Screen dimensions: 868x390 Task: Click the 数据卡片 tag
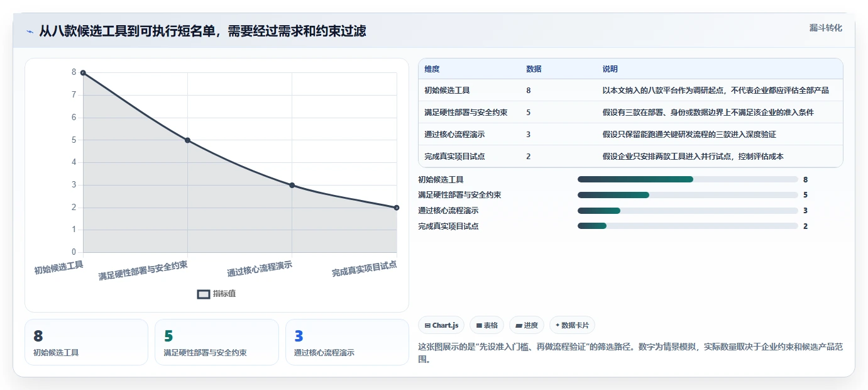point(572,325)
